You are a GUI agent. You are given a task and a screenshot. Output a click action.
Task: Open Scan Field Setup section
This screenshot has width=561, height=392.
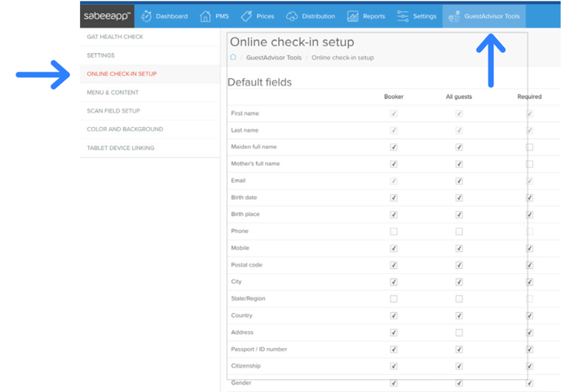point(113,111)
